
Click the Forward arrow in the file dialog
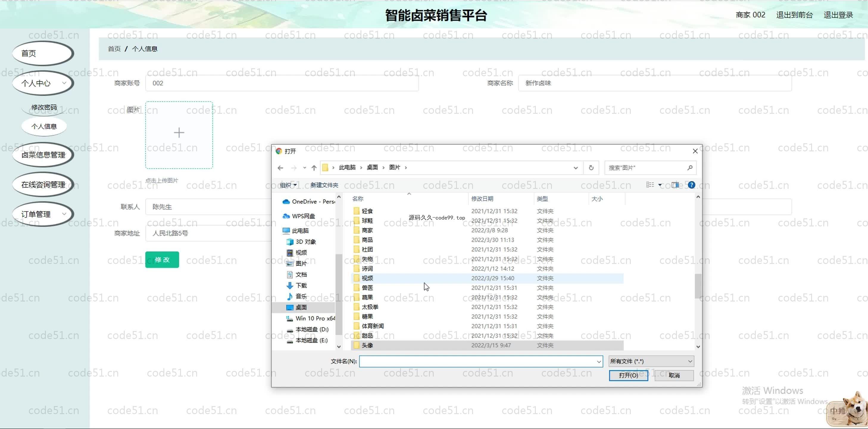(294, 168)
